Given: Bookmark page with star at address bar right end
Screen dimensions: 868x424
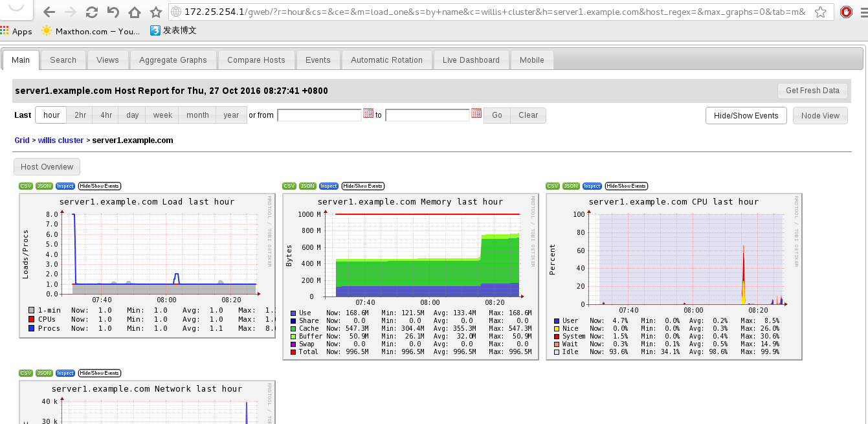Looking at the screenshot, I should tap(820, 12).
